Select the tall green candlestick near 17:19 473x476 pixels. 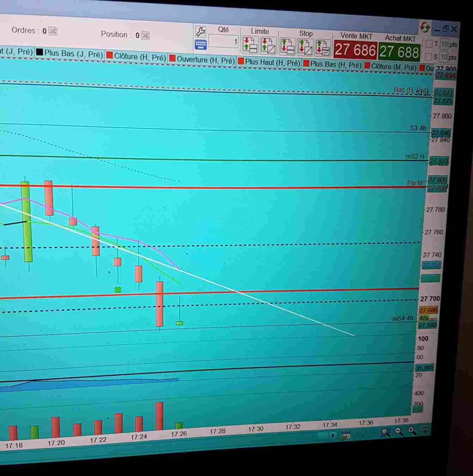26,222
